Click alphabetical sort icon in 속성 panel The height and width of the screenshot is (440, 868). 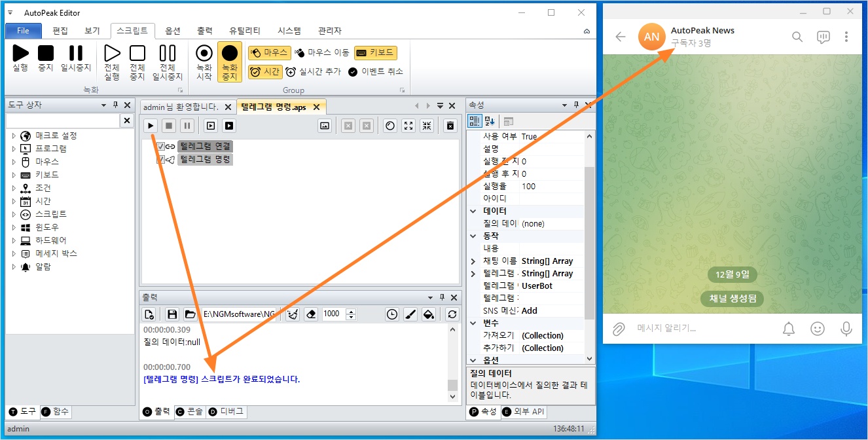(x=490, y=121)
